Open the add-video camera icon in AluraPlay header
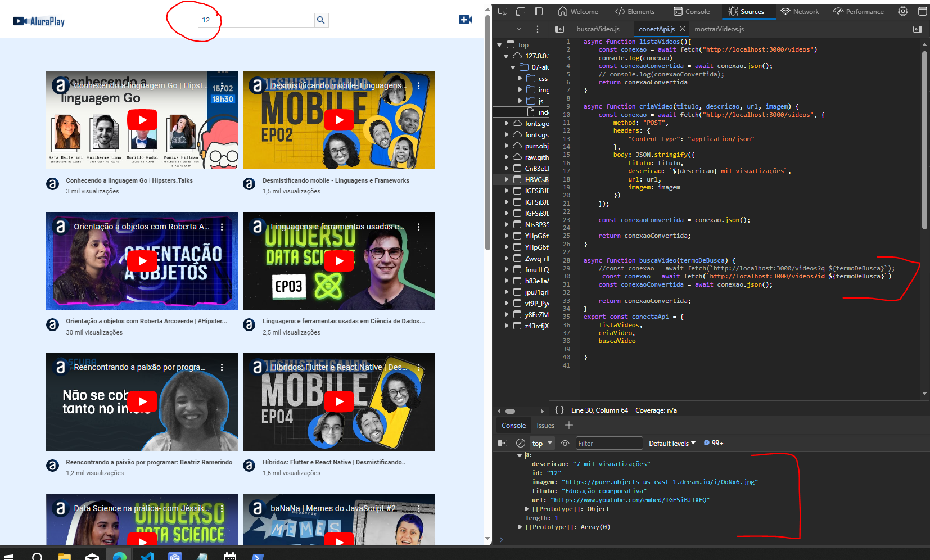Viewport: 930px width, 560px height. tap(466, 20)
